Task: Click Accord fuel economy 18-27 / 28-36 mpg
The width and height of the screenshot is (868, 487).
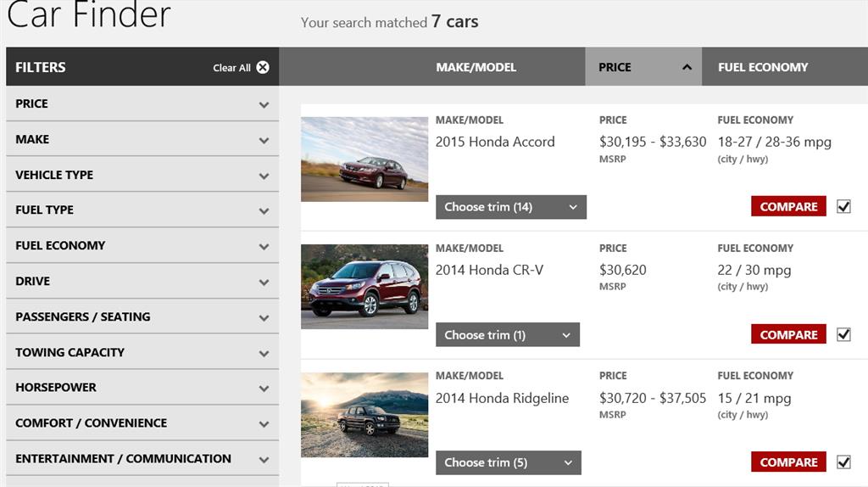Action: coord(775,142)
